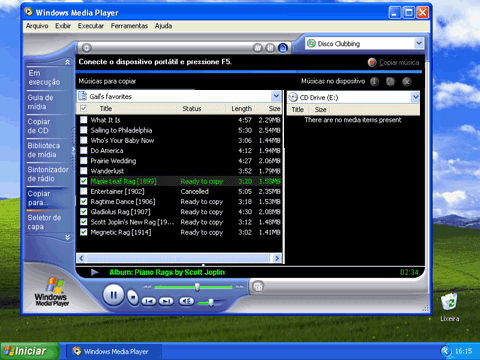Screen dimensions: 480x360
Task: Pause playback with the pause button
Action: pos(113,295)
